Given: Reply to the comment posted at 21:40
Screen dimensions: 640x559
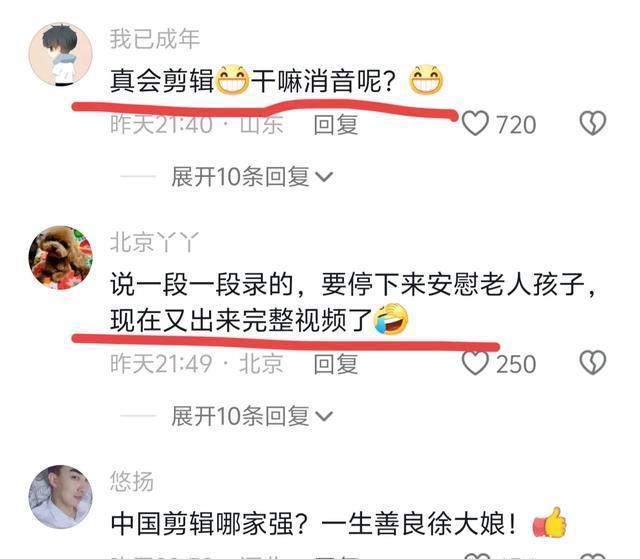Looking at the screenshot, I should 336,124.
